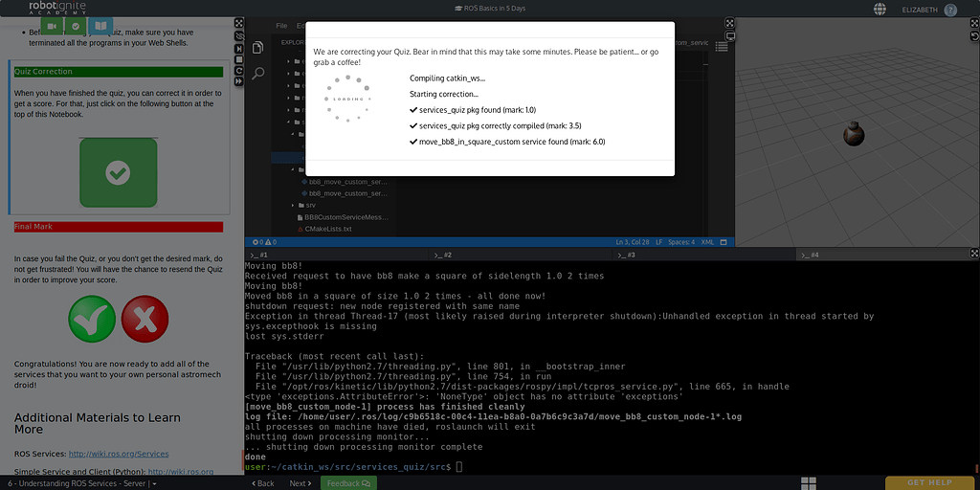Click the 'ROS Basics in 5 Days' course title
The width and height of the screenshot is (980, 490).
tap(489, 9)
